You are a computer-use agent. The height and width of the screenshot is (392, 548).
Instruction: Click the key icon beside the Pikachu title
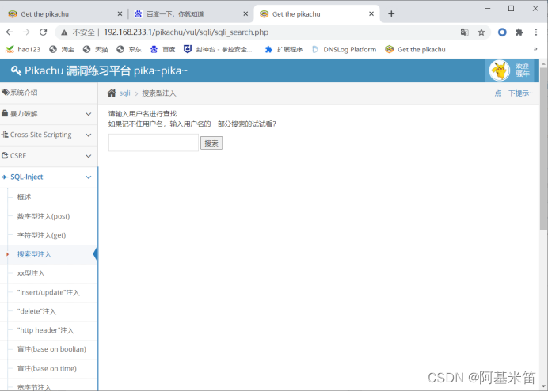(16, 70)
